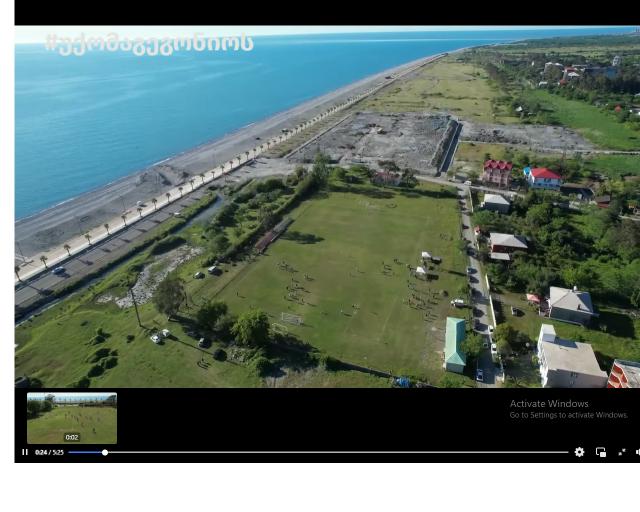The width and height of the screenshot is (640, 512).
Task: Click the 0:02 preview thumbnail
Action: [x=72, y=418]
